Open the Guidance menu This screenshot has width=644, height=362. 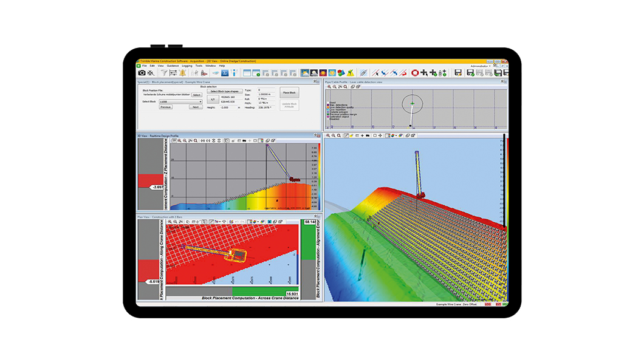pos(173,66)
